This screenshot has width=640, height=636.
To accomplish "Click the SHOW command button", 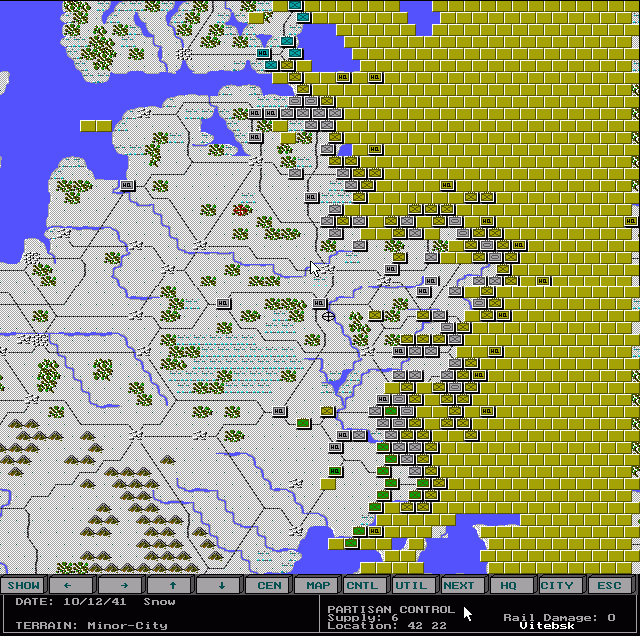I will click(24, 585).
